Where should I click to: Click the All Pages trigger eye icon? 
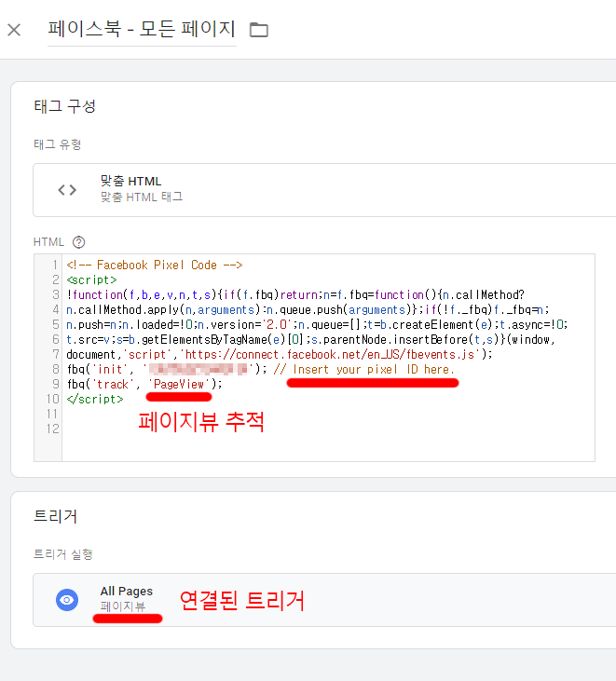(67, 600)
